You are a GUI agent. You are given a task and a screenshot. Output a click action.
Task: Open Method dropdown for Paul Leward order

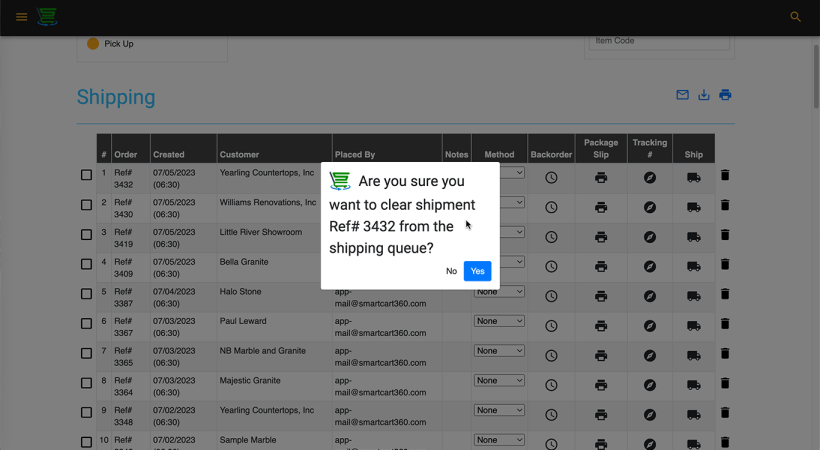pos(499,321)
